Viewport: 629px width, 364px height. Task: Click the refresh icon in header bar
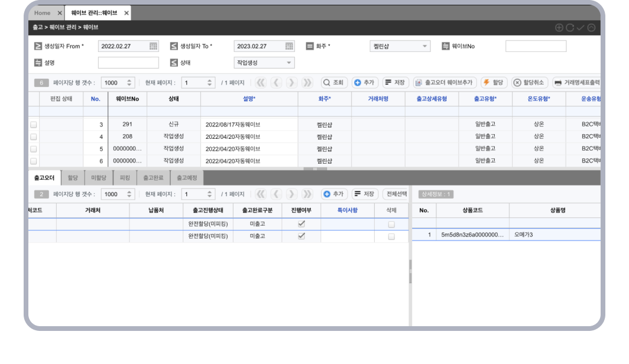pos(570,28)
